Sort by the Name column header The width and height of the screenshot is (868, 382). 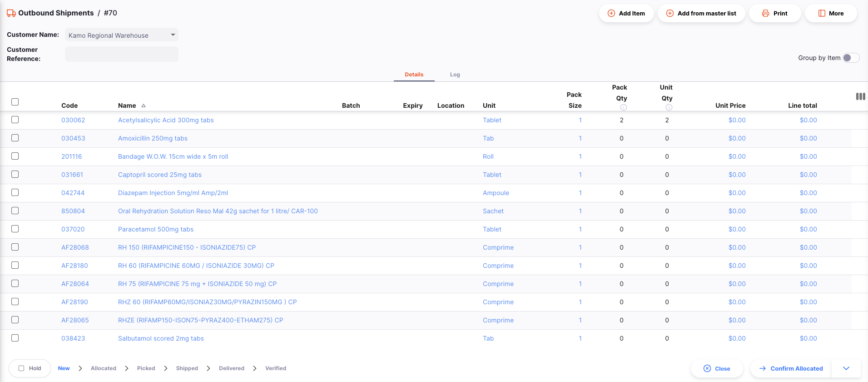coord(127,106)
